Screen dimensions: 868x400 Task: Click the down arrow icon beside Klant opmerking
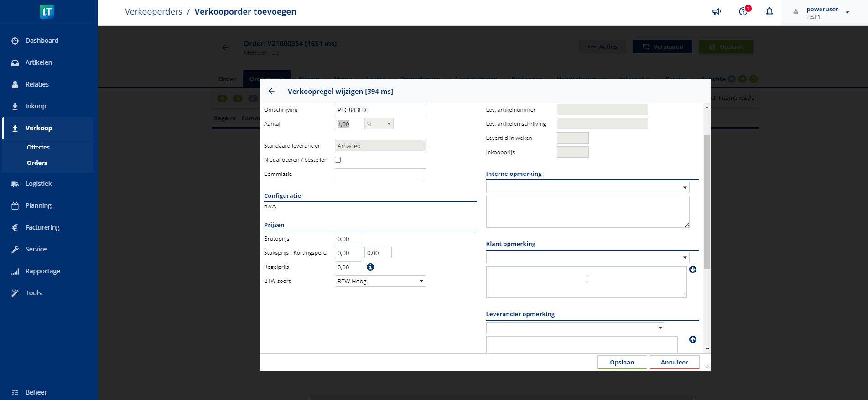(x=693, y=269)
